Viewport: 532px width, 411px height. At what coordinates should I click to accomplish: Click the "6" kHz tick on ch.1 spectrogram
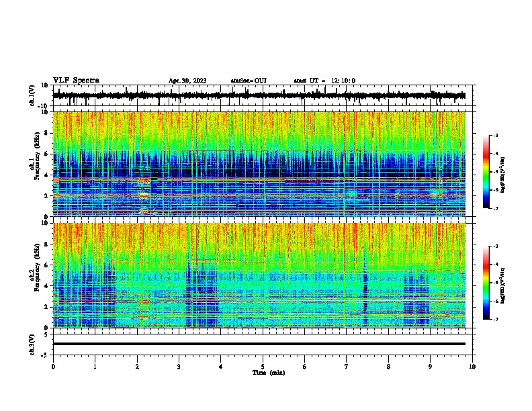click(47, 154)
